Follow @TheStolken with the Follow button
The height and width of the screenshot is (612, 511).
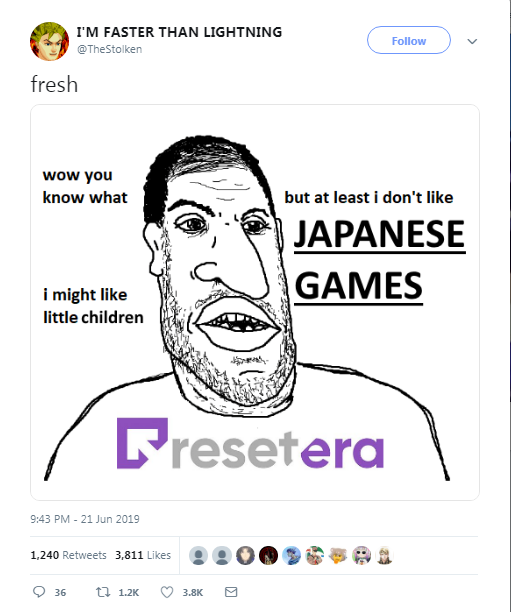pyautogui.click(x=409, y=40)
